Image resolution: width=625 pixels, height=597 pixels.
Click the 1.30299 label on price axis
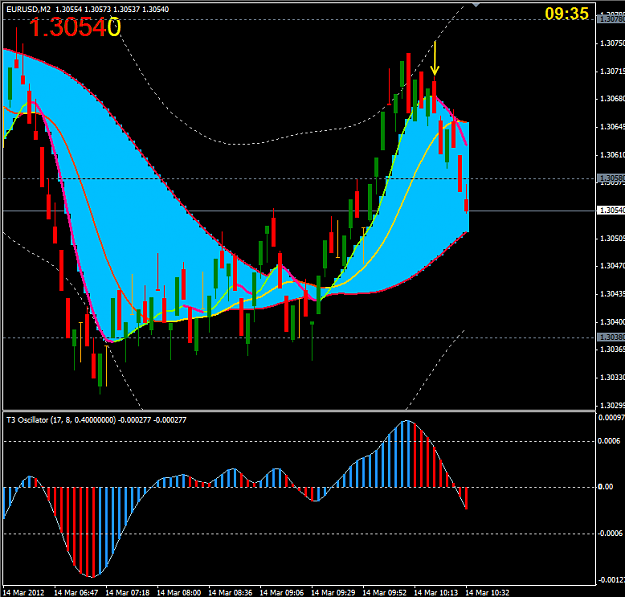[612, 406]
